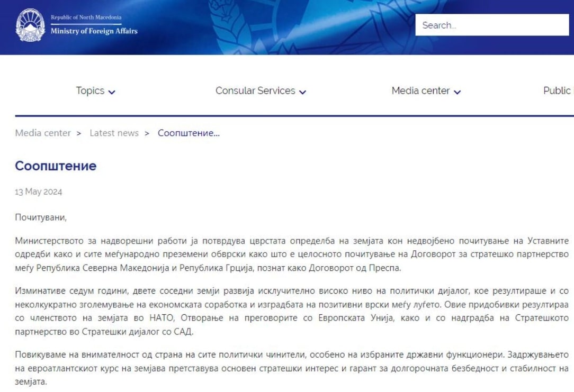This screenshot has width=574, height=392.
Task: Click the coat of arms logo emblem
Action: pos(30,24)
